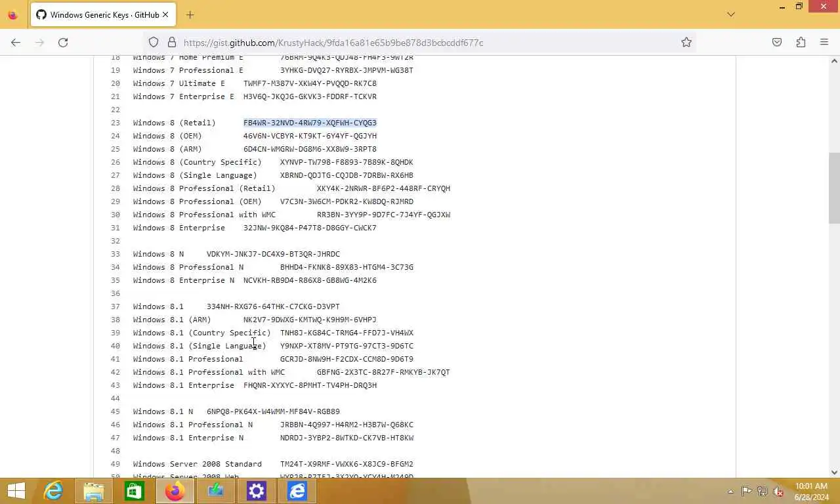Viewport: 840px width, 504px height.
Task: Click Windows 7 Ultimate E key
Action: 310,83
